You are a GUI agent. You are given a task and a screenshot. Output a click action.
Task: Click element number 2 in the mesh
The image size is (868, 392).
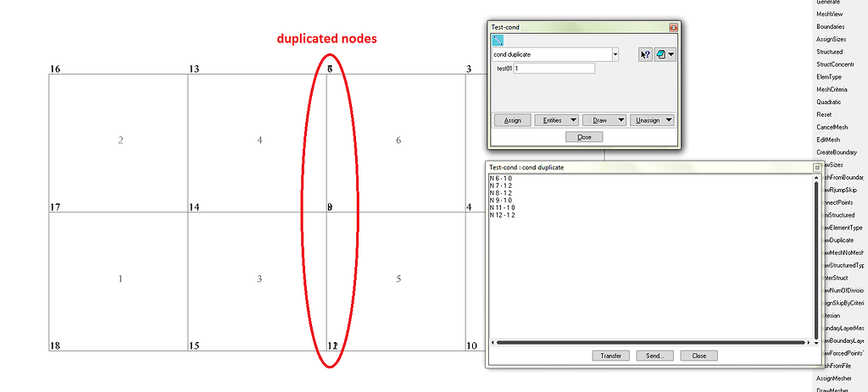120,141
